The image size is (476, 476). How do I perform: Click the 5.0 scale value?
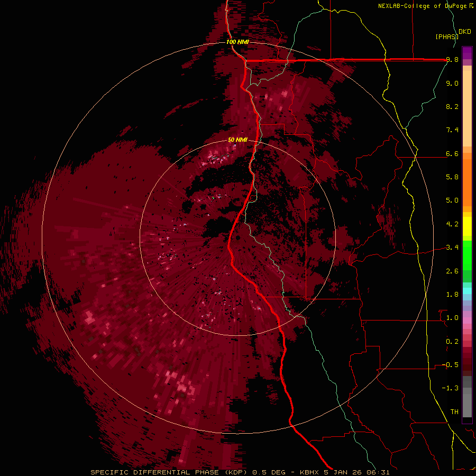(452, 200)
